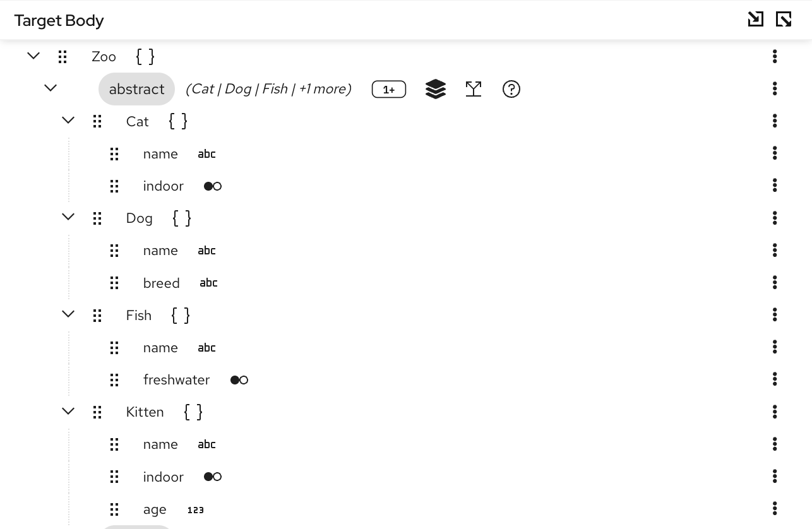
Task: Click the question mark help icon
Action: [511, 89]
